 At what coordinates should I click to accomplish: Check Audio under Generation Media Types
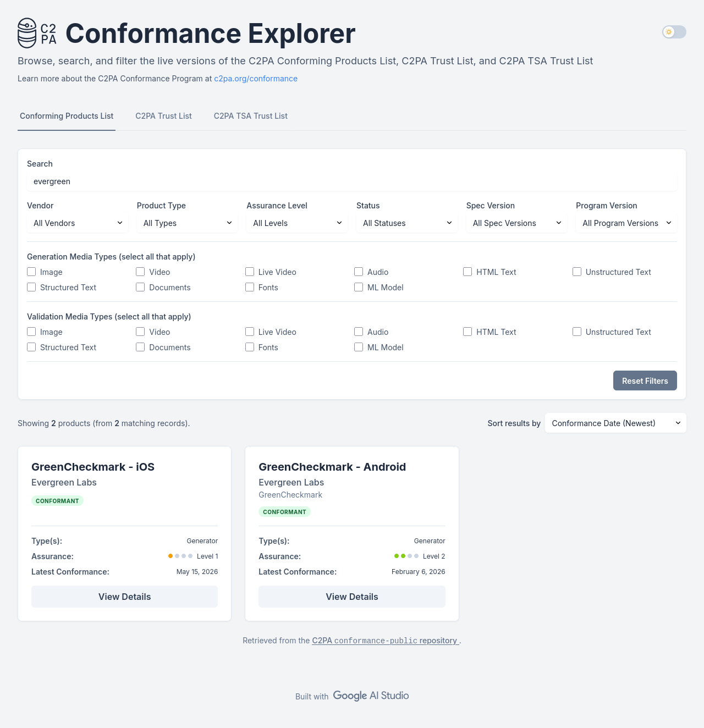(x=359, y=272)
